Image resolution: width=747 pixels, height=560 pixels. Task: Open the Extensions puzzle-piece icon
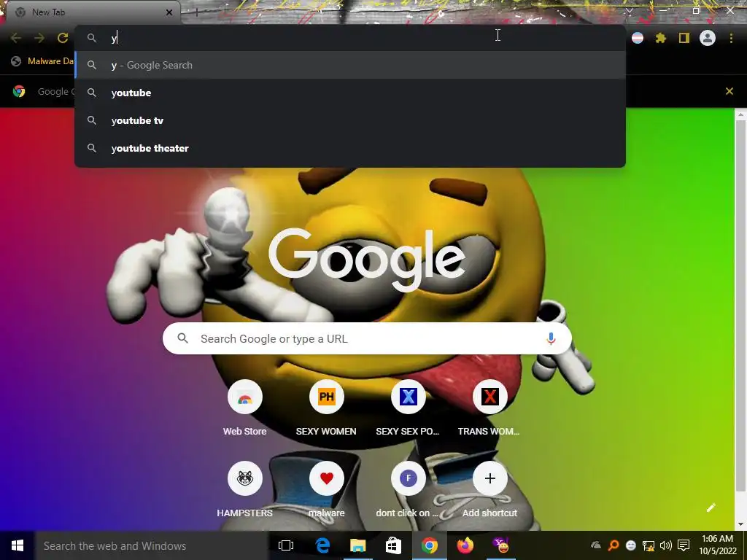pos(661,38)
